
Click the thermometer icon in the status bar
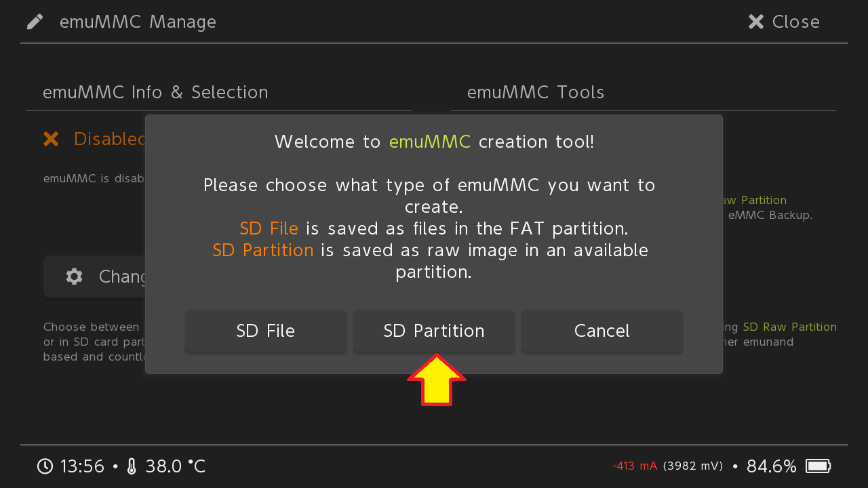[132, 466]
